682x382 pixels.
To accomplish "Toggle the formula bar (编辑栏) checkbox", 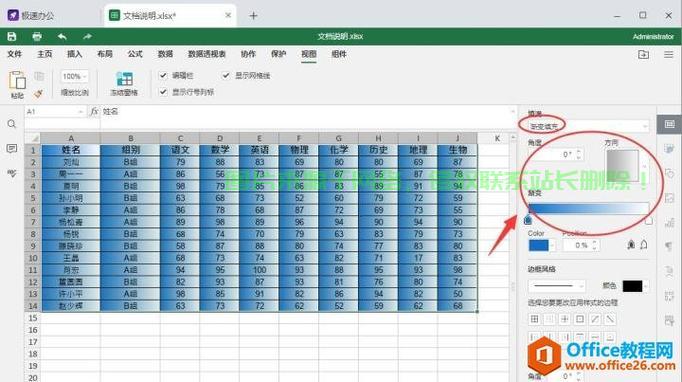I will [x=163, y=75].
